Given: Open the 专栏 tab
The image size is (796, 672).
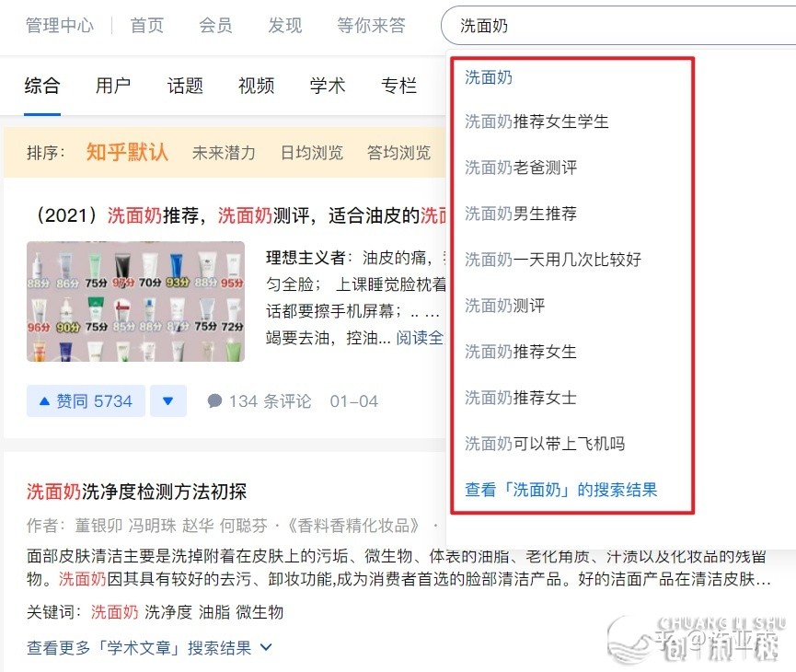Looking at the screenshot, I should (x=399, y=86).
